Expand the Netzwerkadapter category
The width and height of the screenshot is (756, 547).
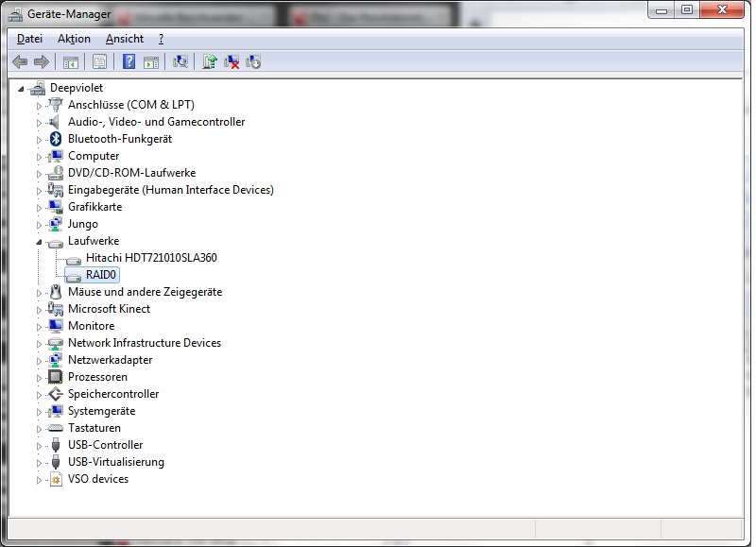39,361
